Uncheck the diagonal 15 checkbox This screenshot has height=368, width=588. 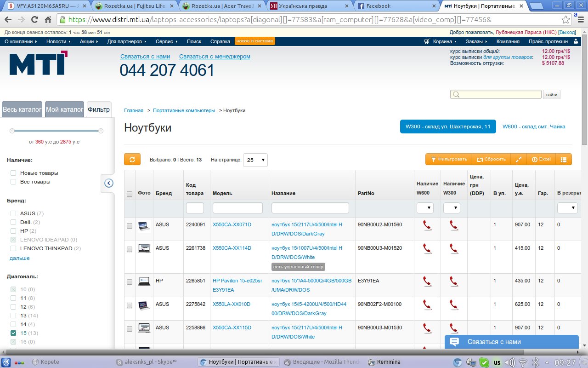click(x=13, y=333)
